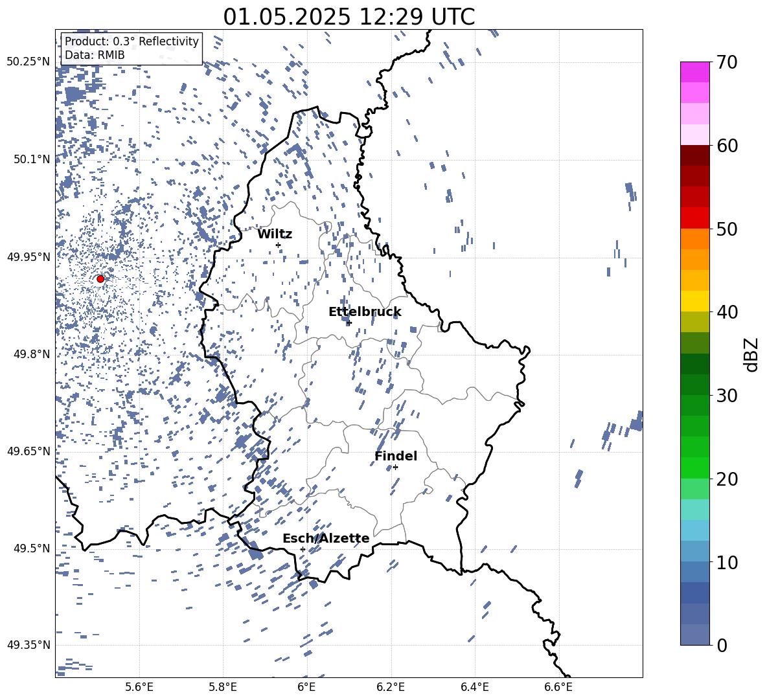Image resolution: width=767 pixels, height=700 pixels.
Task: Click the bright red 50 dBZ colorbar swatch
Action: coord(694,218)
